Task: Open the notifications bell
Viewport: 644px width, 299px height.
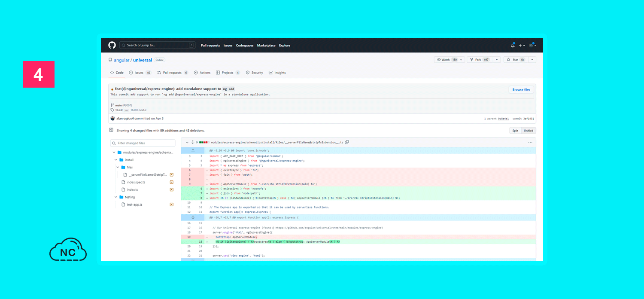Action: point(513,45)
